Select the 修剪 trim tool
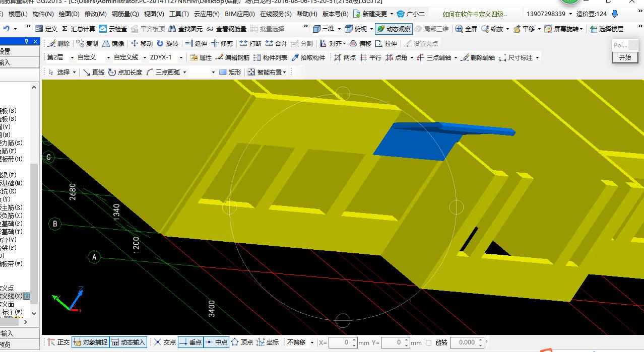 [x=222, y=43]
